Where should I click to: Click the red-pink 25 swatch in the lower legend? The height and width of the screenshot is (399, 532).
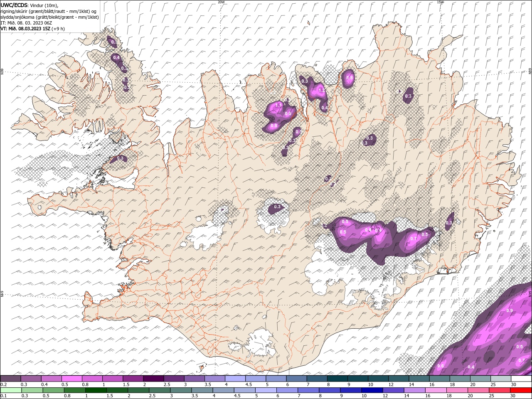click(x=500, y=390)
